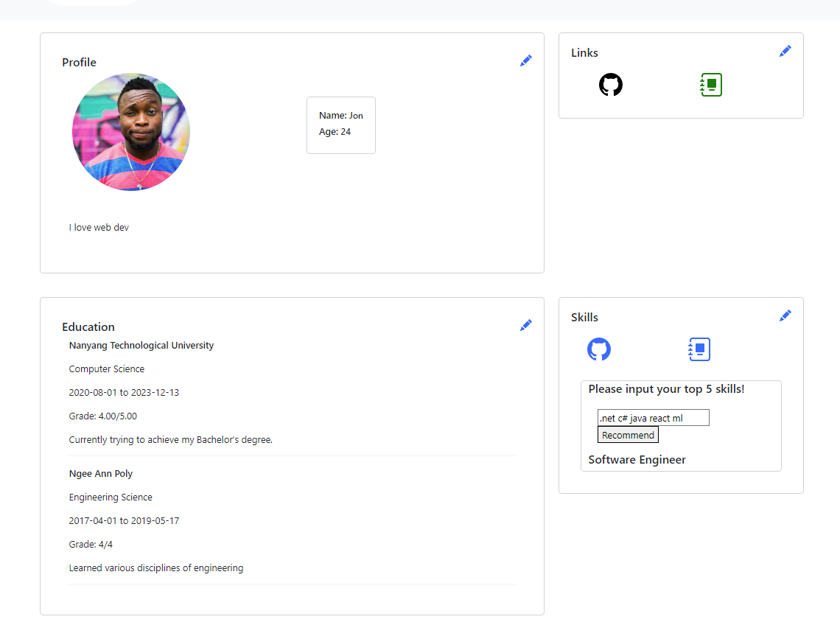Image resolution: width=840 pixels, height=639 pixels.
Task: Select the 'Age: 24' text
Action: [x=335, y=132]
